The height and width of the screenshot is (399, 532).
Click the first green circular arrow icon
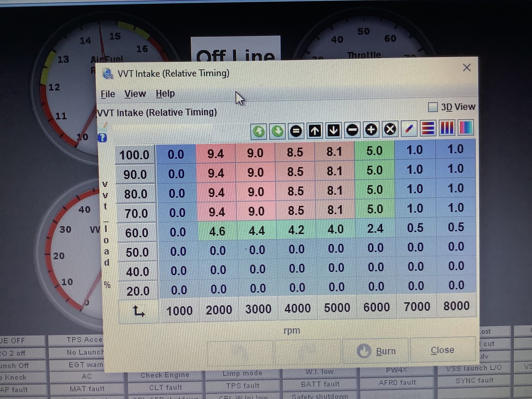(259, 131)
